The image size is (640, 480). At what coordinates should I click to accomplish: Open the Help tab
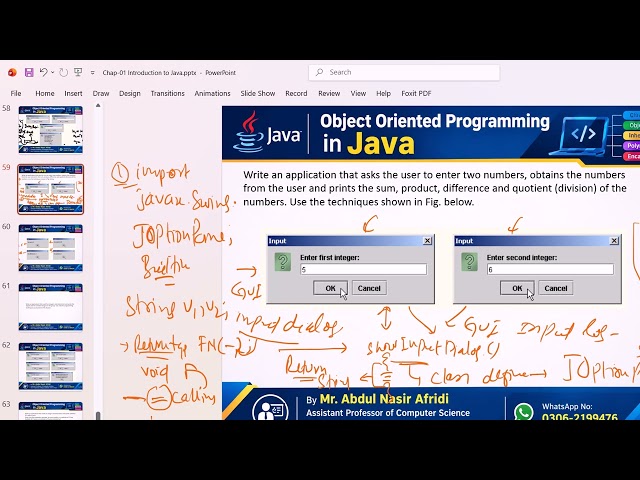[x=383, y=93]
